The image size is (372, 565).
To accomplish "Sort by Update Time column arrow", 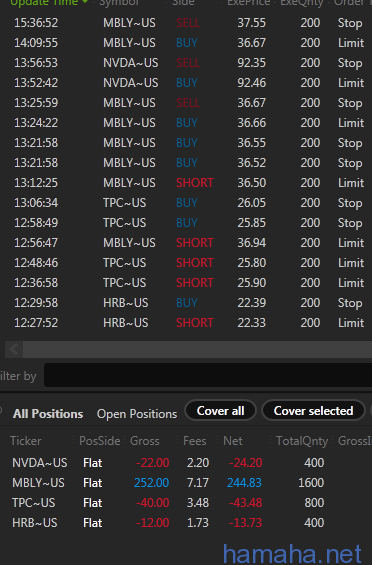I will click(x=85, y=2).
